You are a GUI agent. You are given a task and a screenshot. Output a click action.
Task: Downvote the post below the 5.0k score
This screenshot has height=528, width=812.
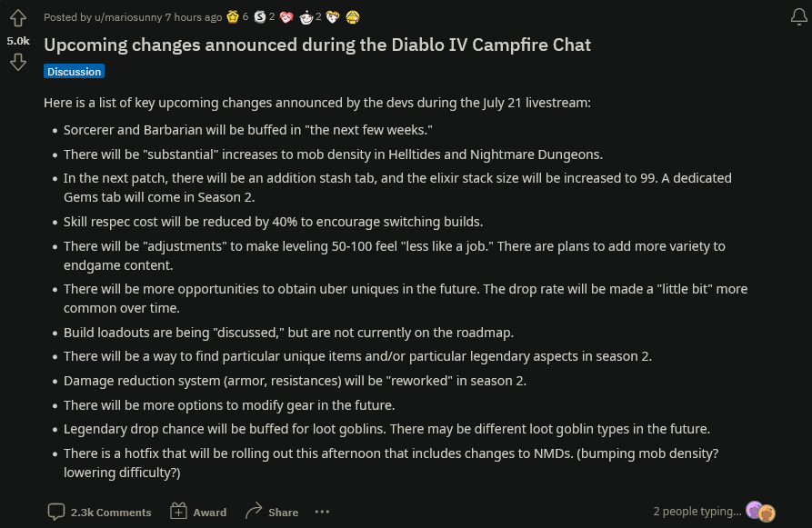click(18, 62)
